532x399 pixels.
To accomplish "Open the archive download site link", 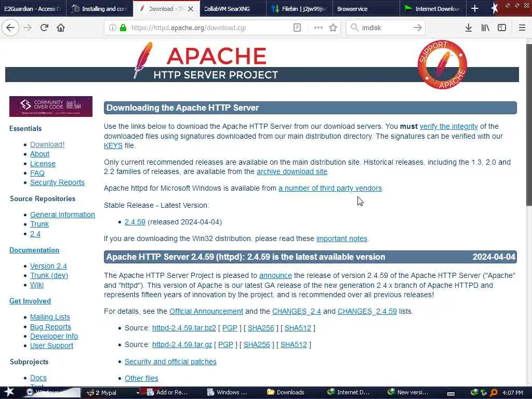I will pos(292,171).
